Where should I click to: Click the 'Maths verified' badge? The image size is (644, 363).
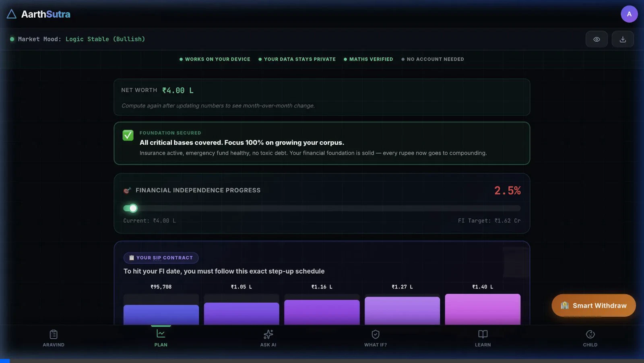[x=368, y=59]
